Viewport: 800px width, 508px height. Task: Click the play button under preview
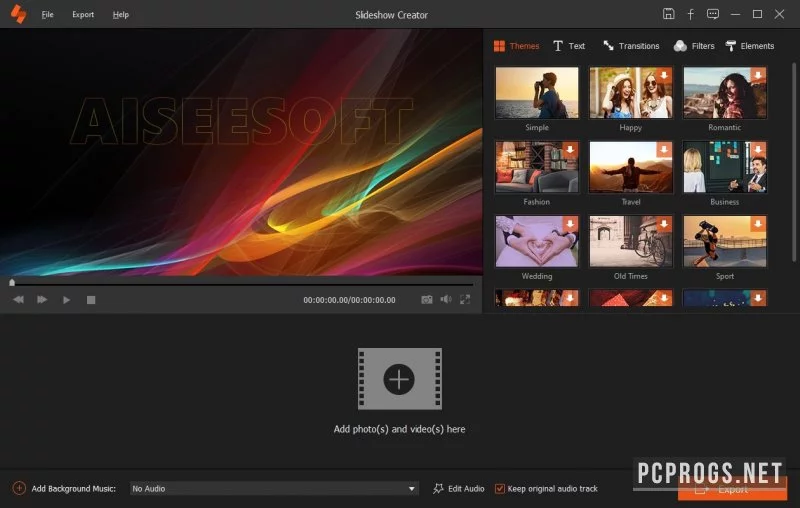coord(66,300)
